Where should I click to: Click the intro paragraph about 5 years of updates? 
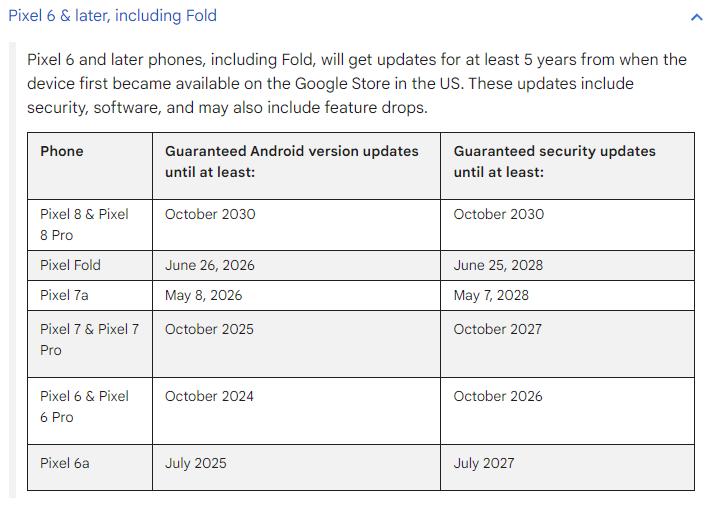[357, 83]
